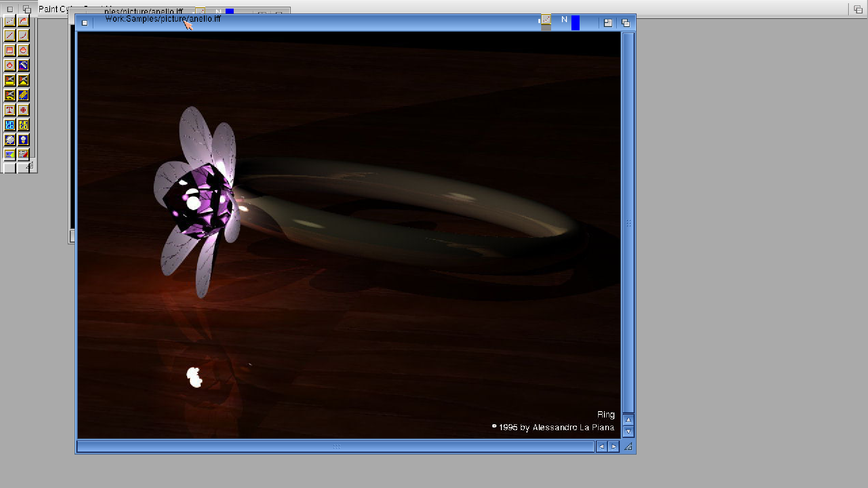Select the filled rectangle tool
Screen dimensions: 868x488
click(9, 50)
